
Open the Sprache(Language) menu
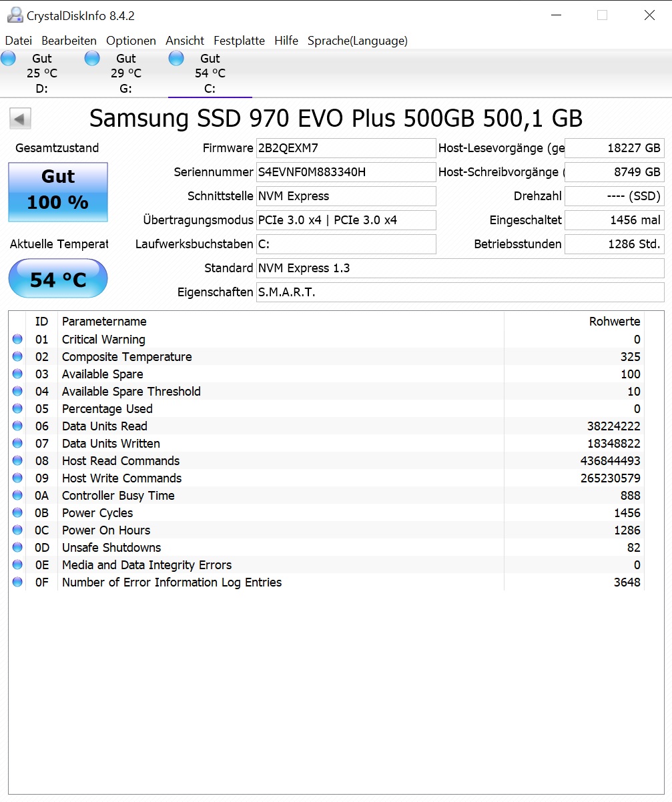click(x=358, y=41)
